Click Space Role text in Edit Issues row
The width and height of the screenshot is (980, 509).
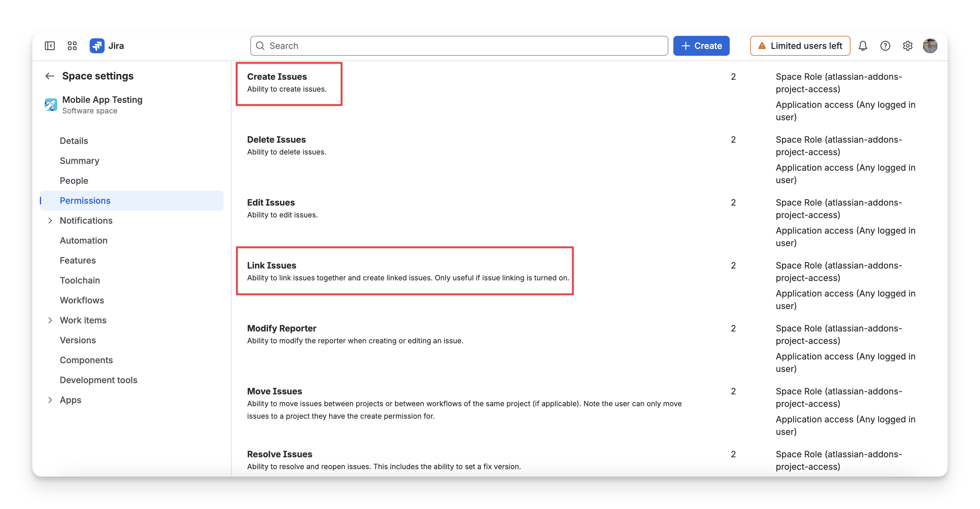coord(839,209)
